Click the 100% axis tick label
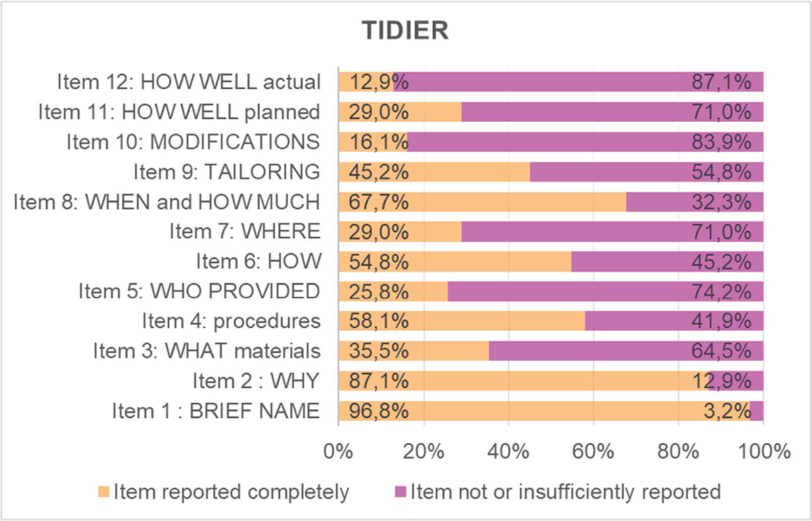812x521 pixels. coord(765,451)
